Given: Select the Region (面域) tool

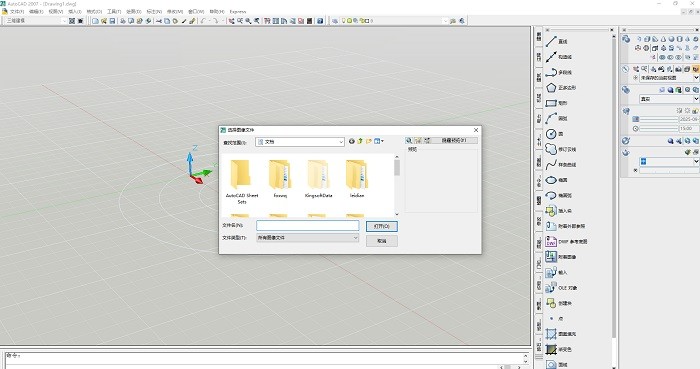Looking at the screenshot, I should [x=556, y=364].
